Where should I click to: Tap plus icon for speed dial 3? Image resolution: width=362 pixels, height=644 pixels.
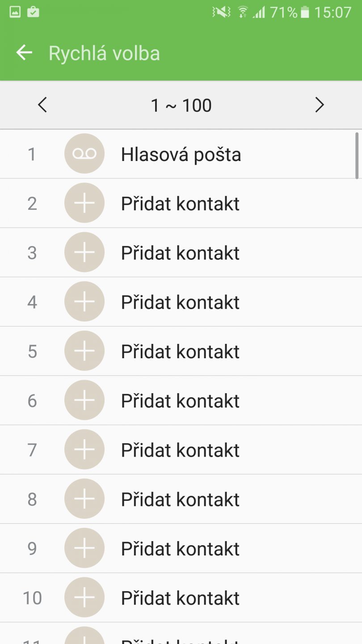84,252
